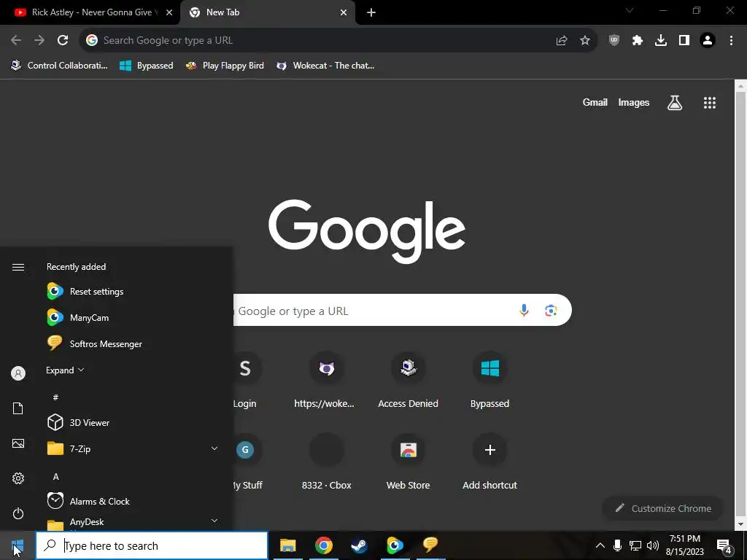Show hidden tray icons chevron
The height and width of the screenshot is (560, 747).
(600, 545)
